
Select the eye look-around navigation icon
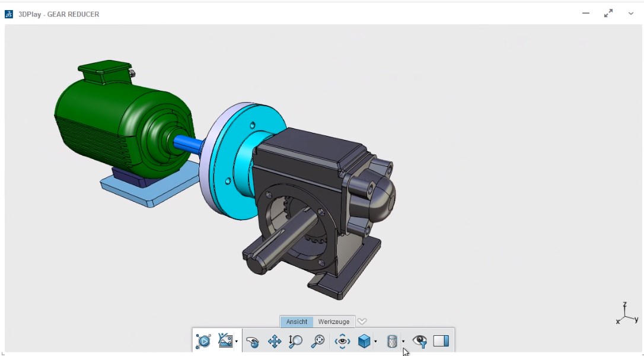[342, 341]
